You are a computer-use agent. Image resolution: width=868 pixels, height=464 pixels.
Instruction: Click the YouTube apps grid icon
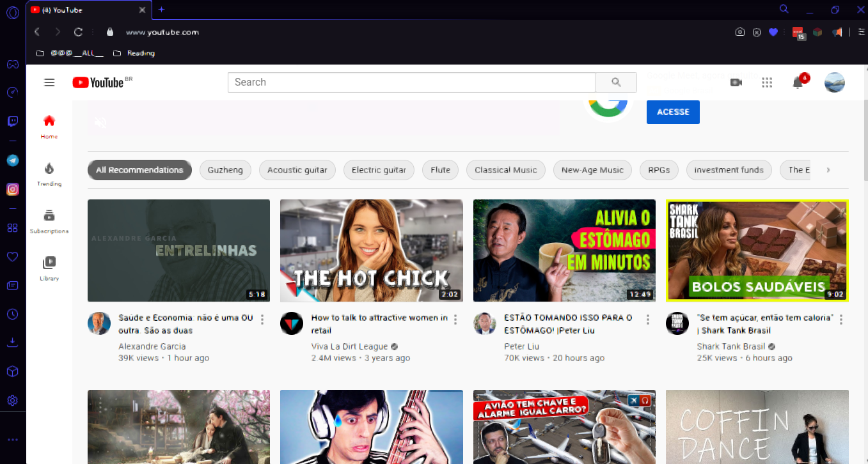pos(767,82)
